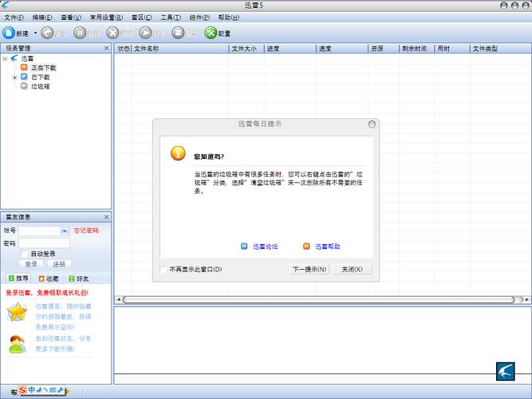This screenshot has width=532, height=399.
Task: Click the 登录 login button
Action: point(31,264)
